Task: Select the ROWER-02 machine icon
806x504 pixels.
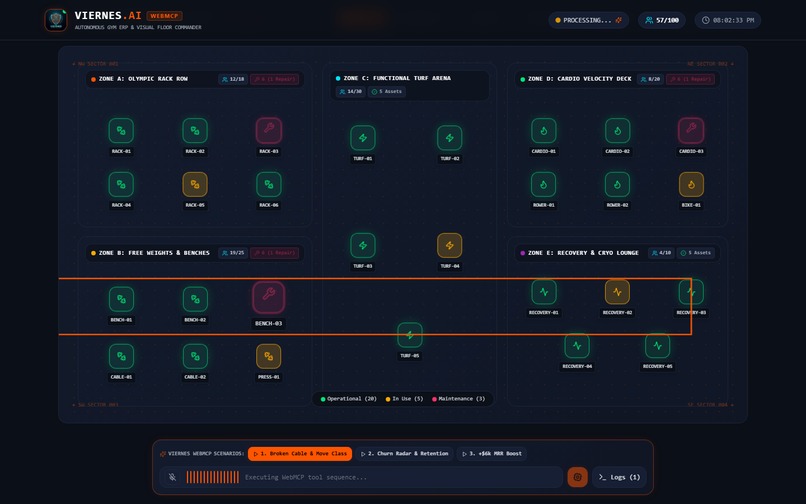Action: pyautogui.click(x=617, y=184)
